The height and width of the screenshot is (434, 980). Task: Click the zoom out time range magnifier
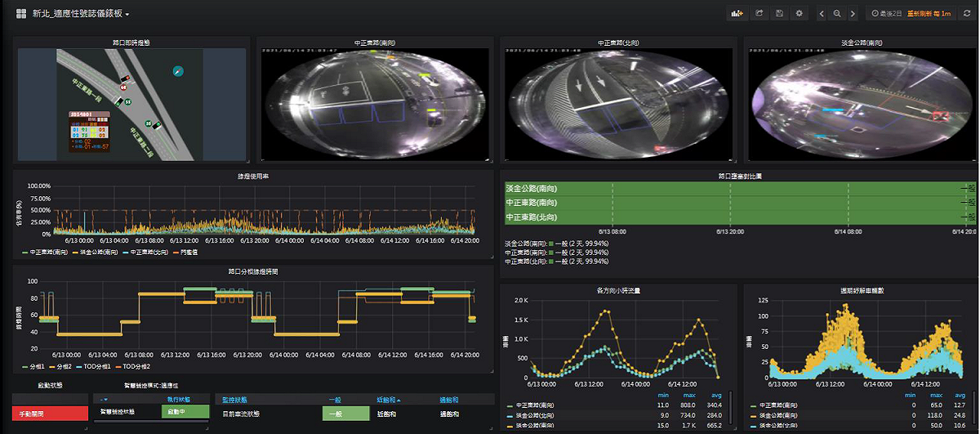click(837, 14)
